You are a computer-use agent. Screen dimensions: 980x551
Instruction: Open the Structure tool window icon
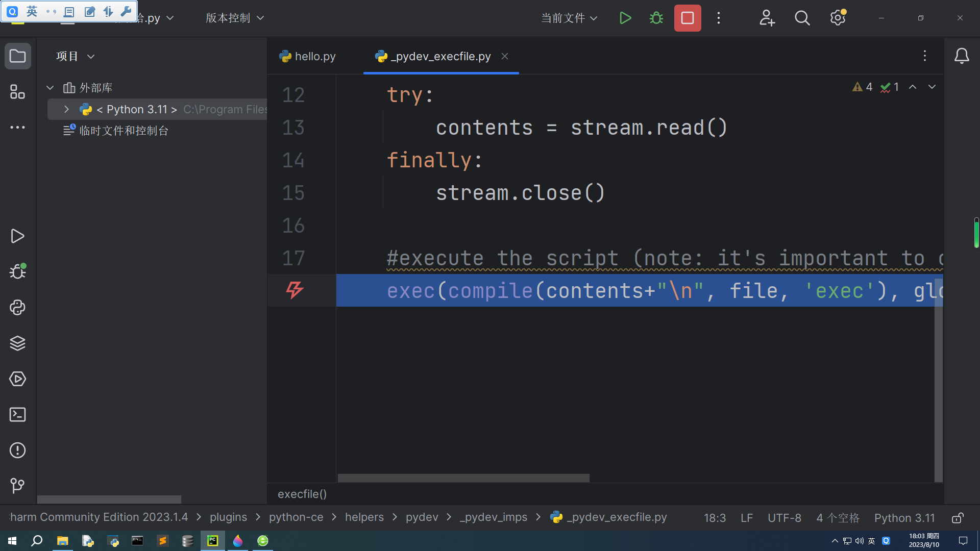18,92
